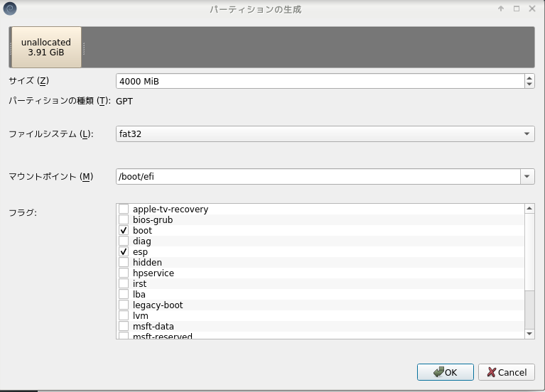Expand the mount point dropdown arrow
Viewport: 545px width, 392px height.
pyautogui.click(x=527, y=177)
